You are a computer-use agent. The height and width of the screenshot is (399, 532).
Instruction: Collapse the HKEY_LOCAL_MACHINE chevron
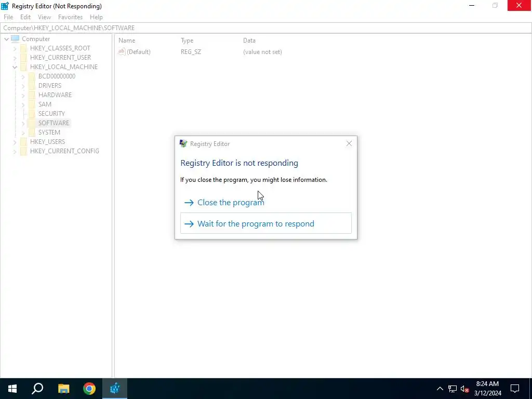pyautogui.click(x=15, y=67)
